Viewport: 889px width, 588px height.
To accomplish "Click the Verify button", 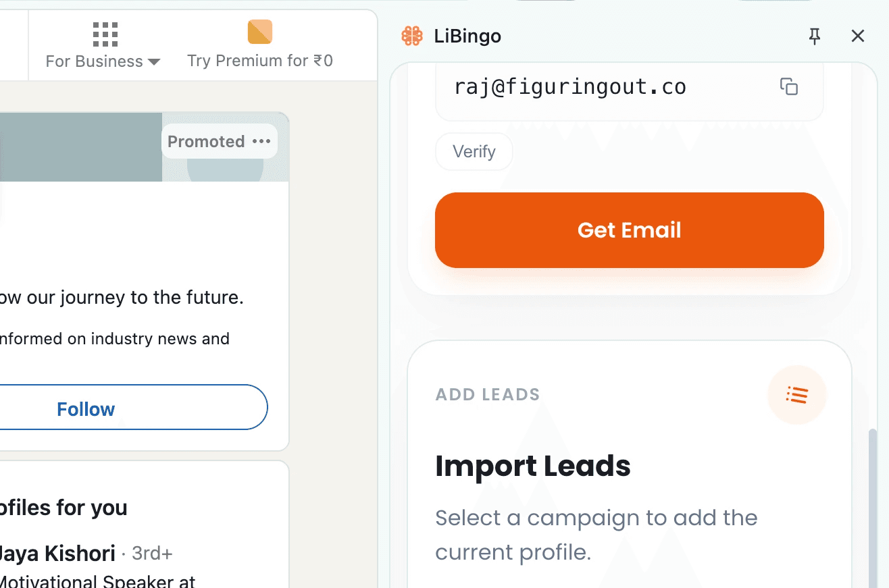I will pos(474,151).
